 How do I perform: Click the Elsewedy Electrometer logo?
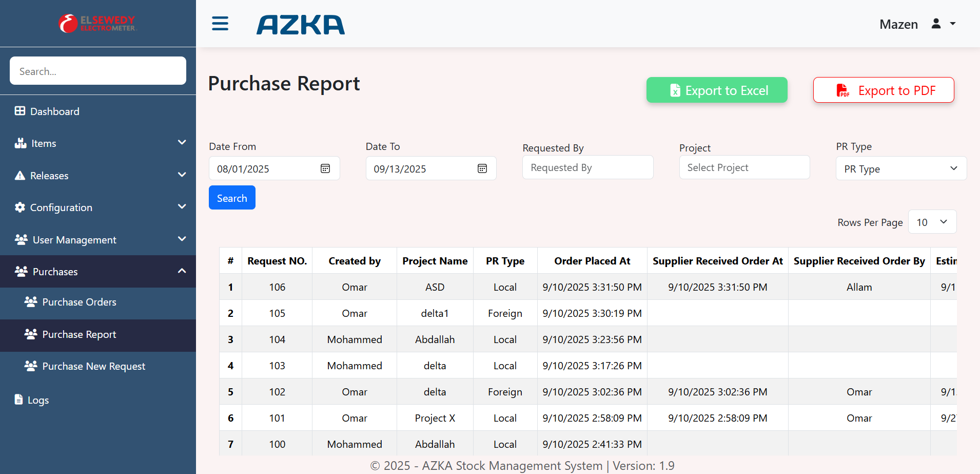pyautogui.click(x=97, y=24)
